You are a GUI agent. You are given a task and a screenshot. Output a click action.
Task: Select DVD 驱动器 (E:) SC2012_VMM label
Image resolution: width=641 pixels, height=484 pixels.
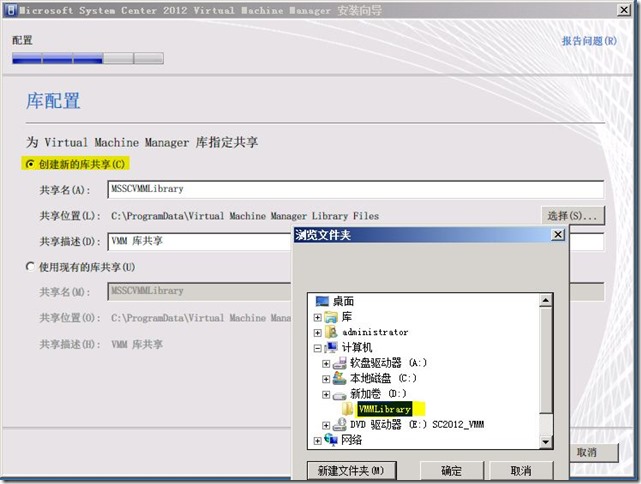coord(417,424)
